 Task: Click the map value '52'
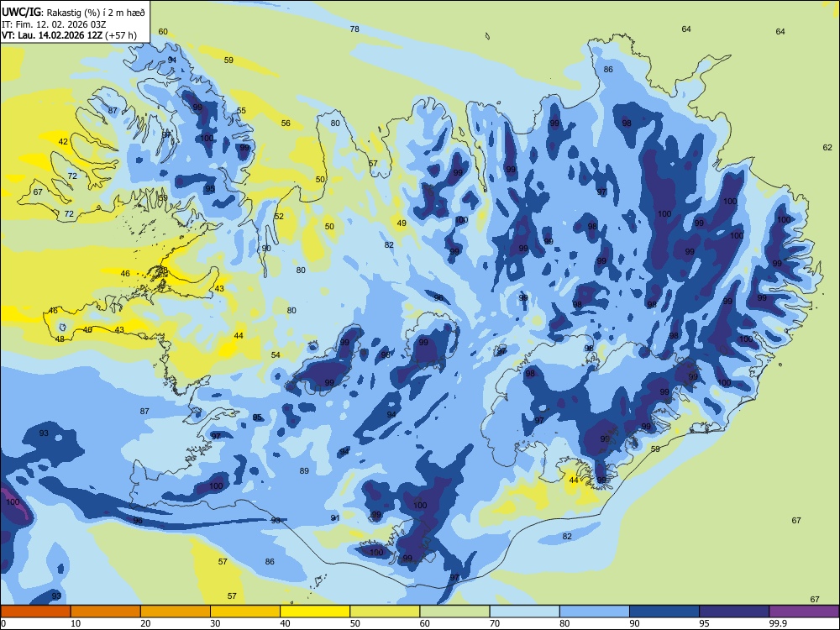click(279, 217)
